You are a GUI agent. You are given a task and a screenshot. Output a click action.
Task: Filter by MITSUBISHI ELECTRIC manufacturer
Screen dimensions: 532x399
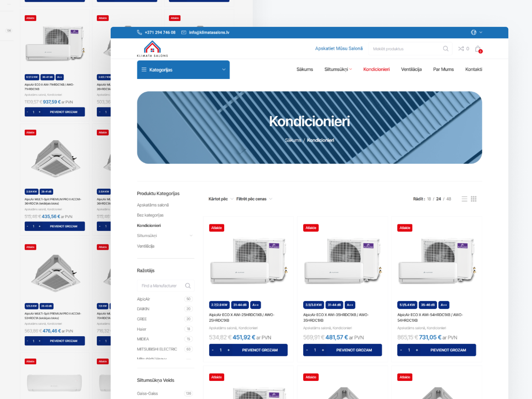157,349
